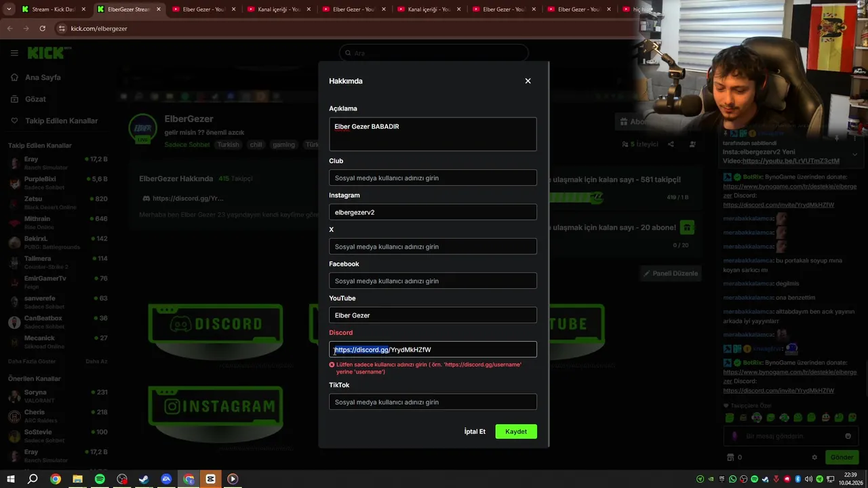Focus the TikTok username field

pos(433,402)
